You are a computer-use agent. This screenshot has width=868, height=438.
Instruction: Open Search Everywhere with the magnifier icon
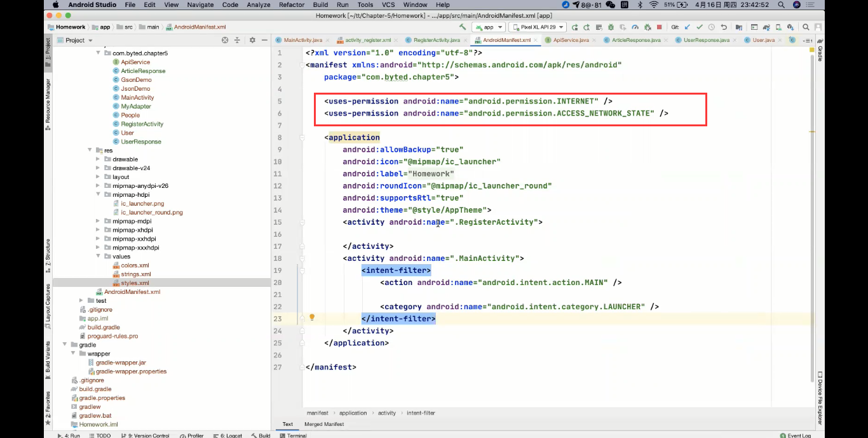pyautogui.click(x=806, y=27)
